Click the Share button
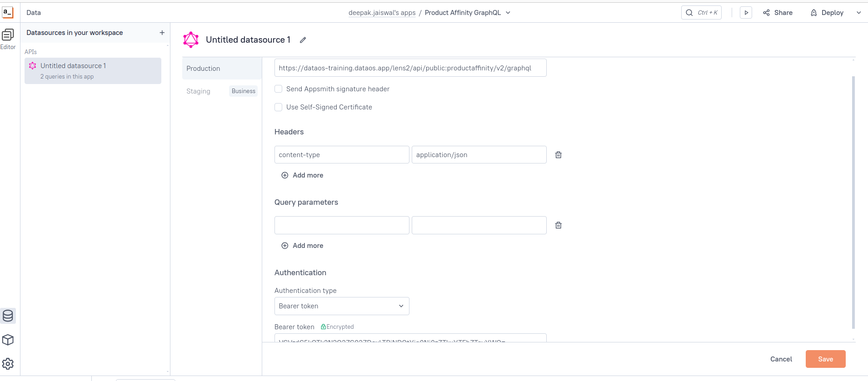The height and width of the screenshot is (381, 868). [x=778, y=13]
